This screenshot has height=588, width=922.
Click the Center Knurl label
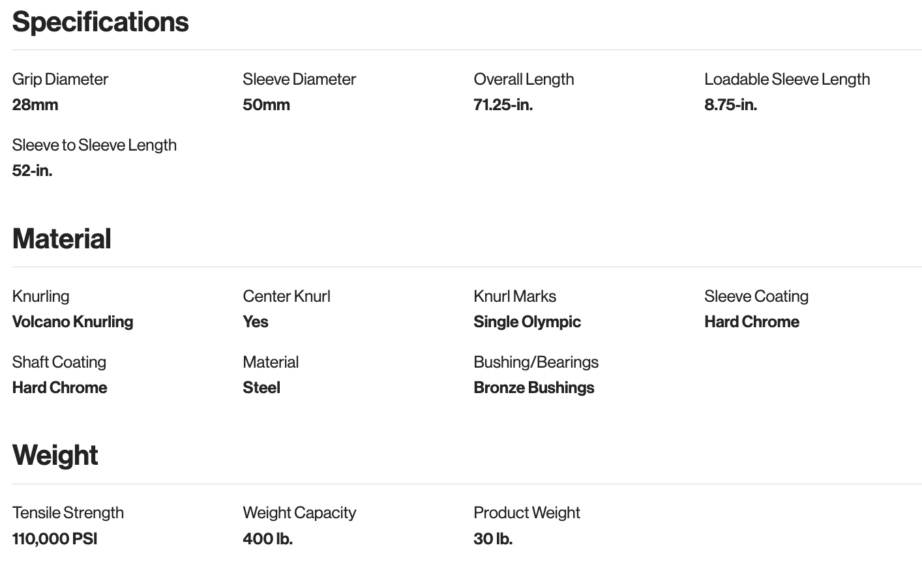[x=286, y=297]
